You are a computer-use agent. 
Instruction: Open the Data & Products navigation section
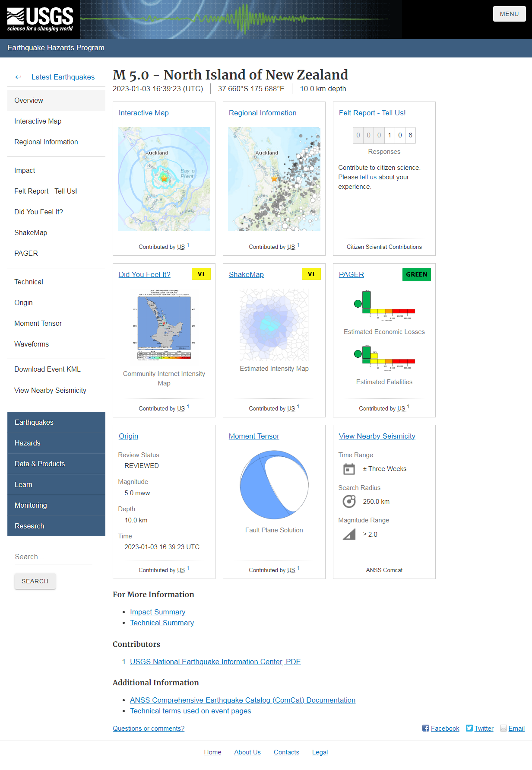point(56,464)
